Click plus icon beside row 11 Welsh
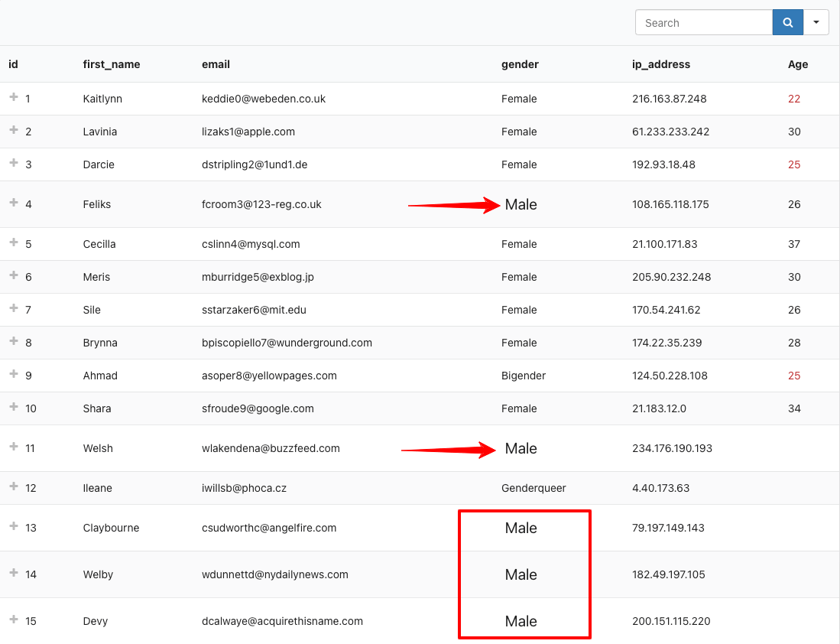 (13, 447)
